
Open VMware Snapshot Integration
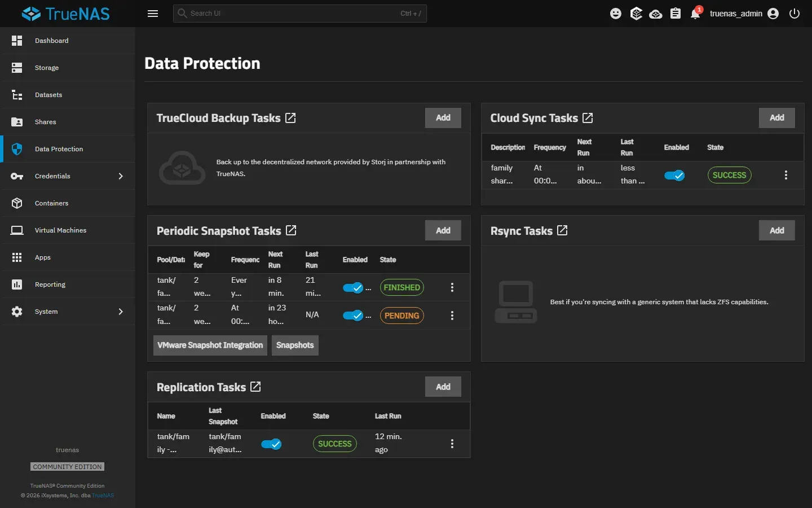coord(210,345)
